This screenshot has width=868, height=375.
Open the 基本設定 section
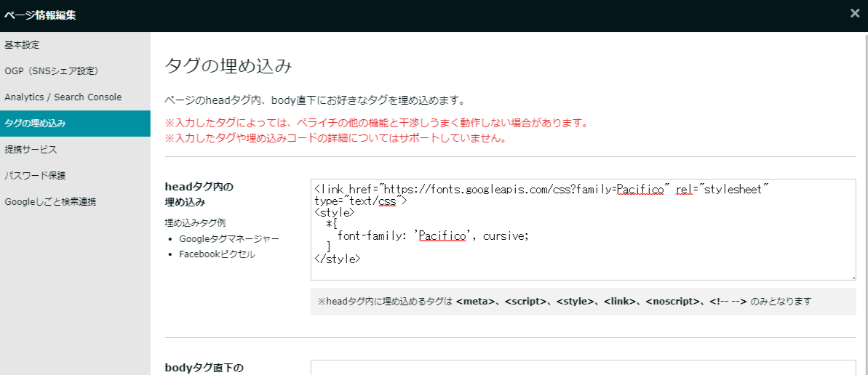coord(75,45)
